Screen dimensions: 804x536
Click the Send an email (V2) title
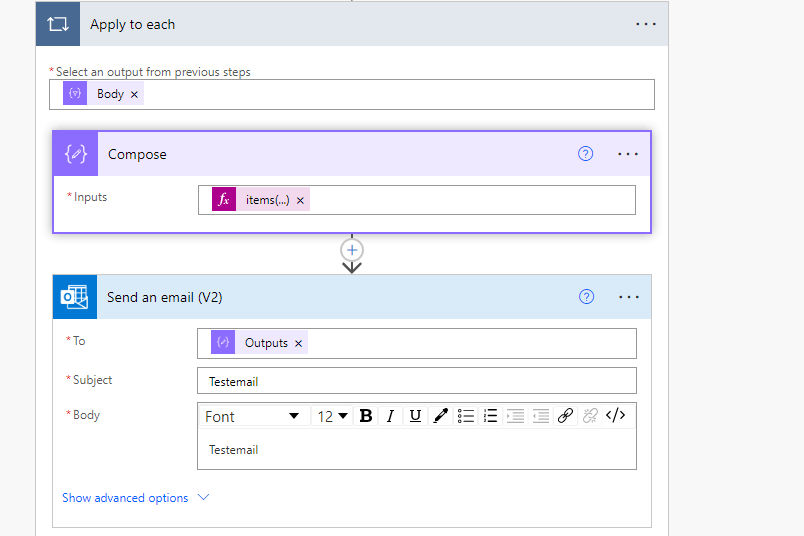point(165,297)
